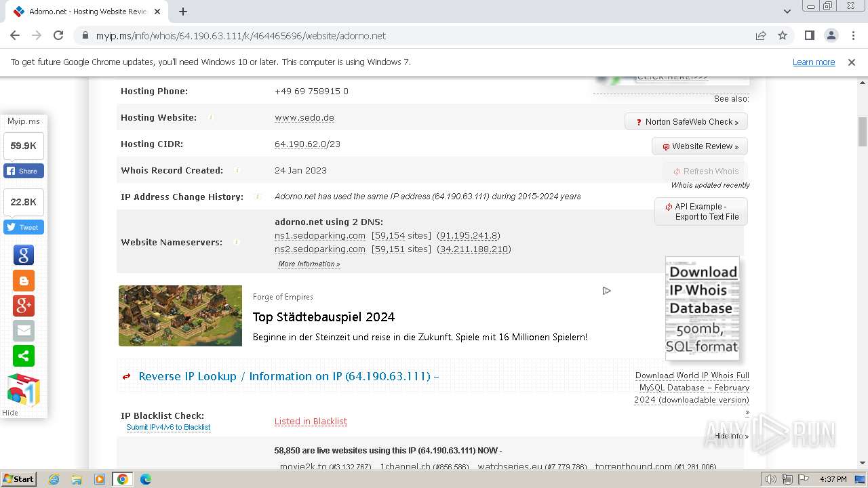The height and width of the screenshot is (488, 868).
Task: Reload the page with refresh icon
Action: click(x=58, y=35)
